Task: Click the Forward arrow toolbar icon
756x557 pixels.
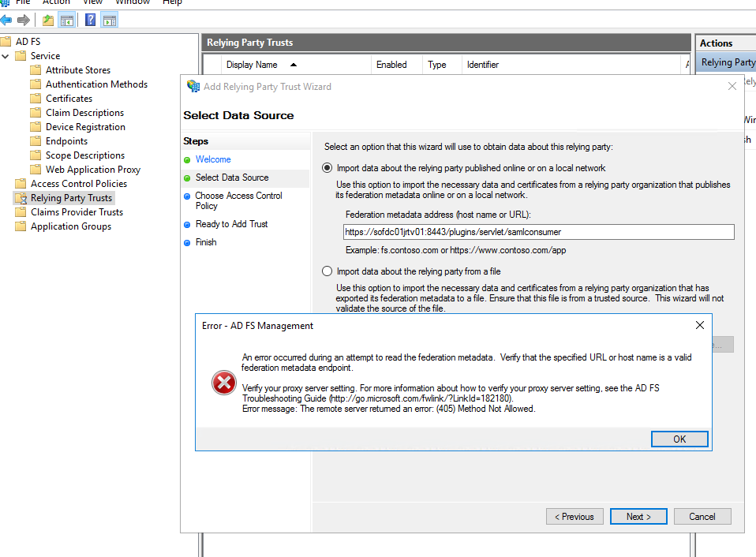Action: pos(23,21)
